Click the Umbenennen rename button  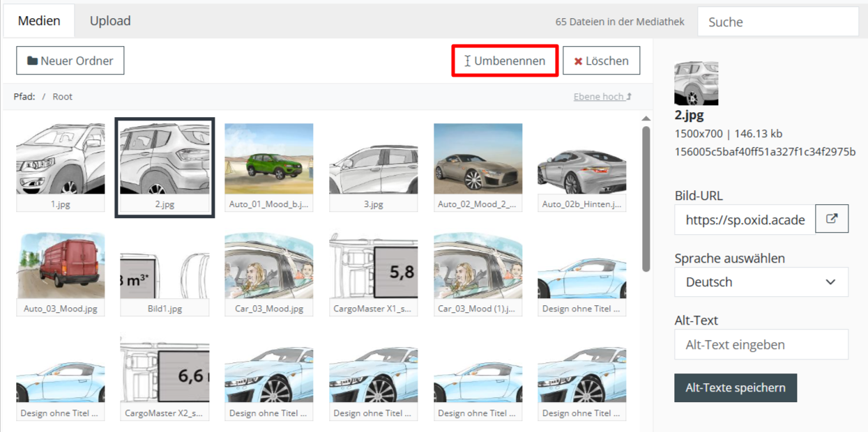tap(505, 61)
